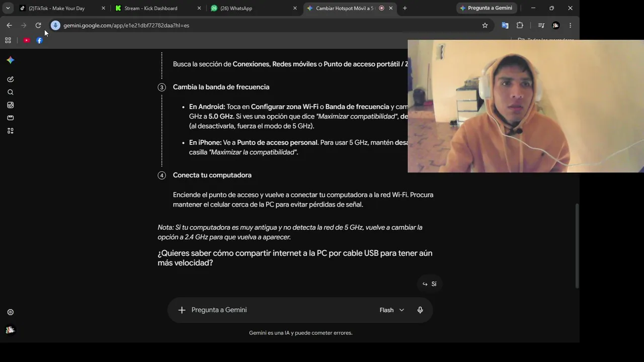This screenshot has width=644, height=362.
Task: Open the Facebook bookmark
Action: (39, 40)
